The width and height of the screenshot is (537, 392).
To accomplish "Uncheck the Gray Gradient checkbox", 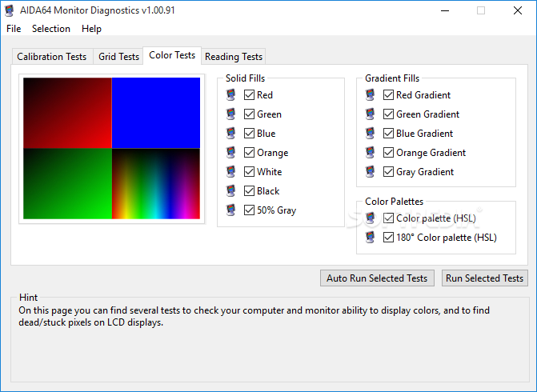I will coord(388,171).
